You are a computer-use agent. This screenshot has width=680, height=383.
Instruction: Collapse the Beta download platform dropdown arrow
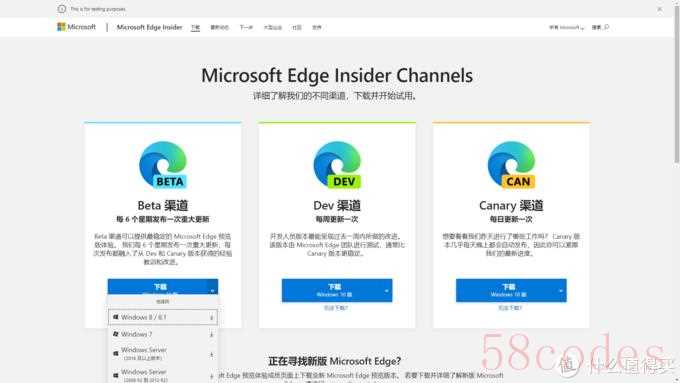(212, 290)
